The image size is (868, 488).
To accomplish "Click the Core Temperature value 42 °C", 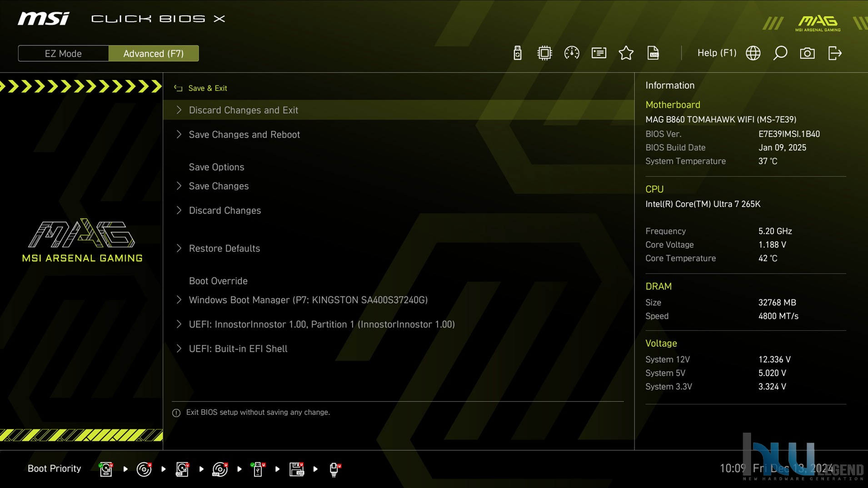I will [x=768, y=259].
